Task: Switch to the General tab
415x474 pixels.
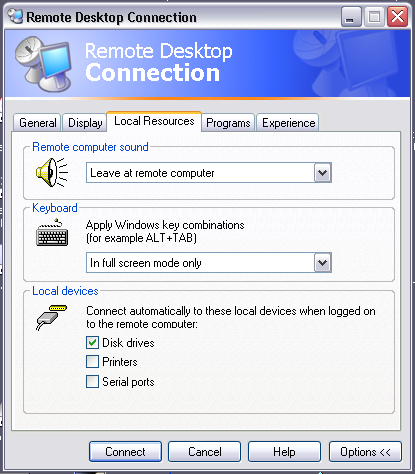Action: coord(37,123)
